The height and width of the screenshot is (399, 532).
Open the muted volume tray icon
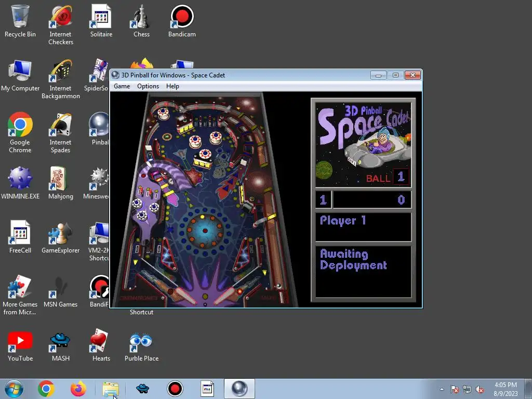tap(480, 389)
